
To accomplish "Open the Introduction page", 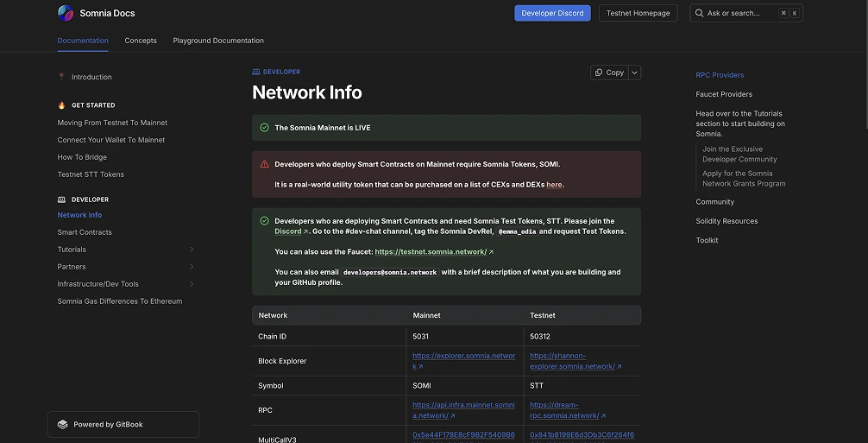I will pos(91,77).
